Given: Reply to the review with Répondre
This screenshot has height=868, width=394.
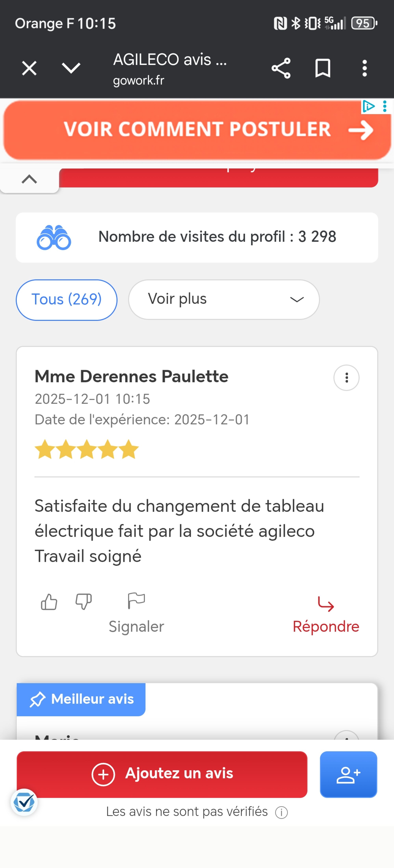Looking at the screenshot, I should tap(325, 615).
